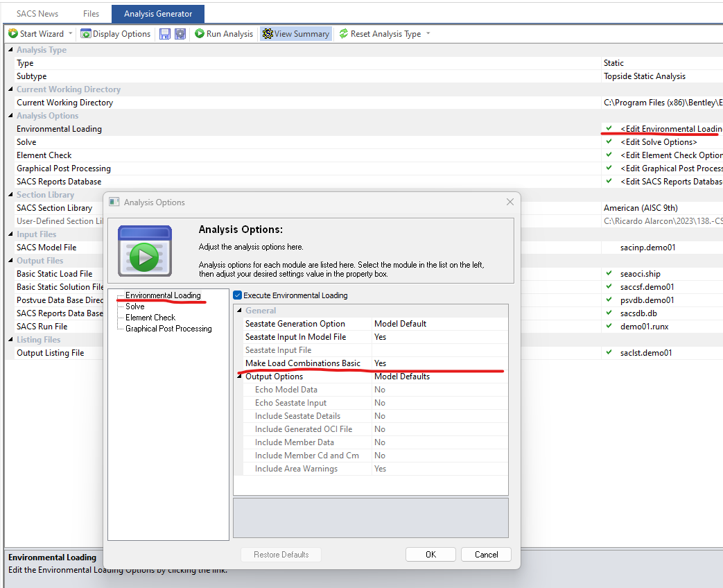Select the Make Load Combinations Basic value field
The height and width of the screenshot is (588, 723).
(x=439, y=363)
